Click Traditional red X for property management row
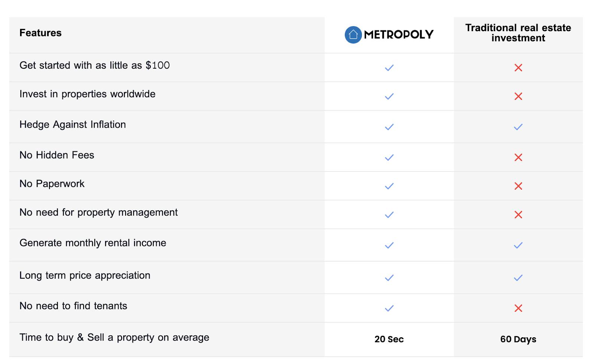 (x=518, y=214)
